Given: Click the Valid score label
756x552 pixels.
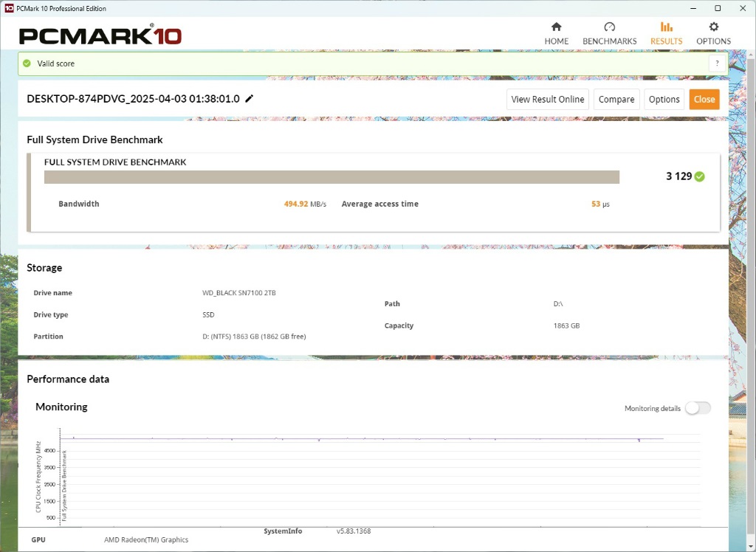Looking at the screenshot, I should point(56,63).
